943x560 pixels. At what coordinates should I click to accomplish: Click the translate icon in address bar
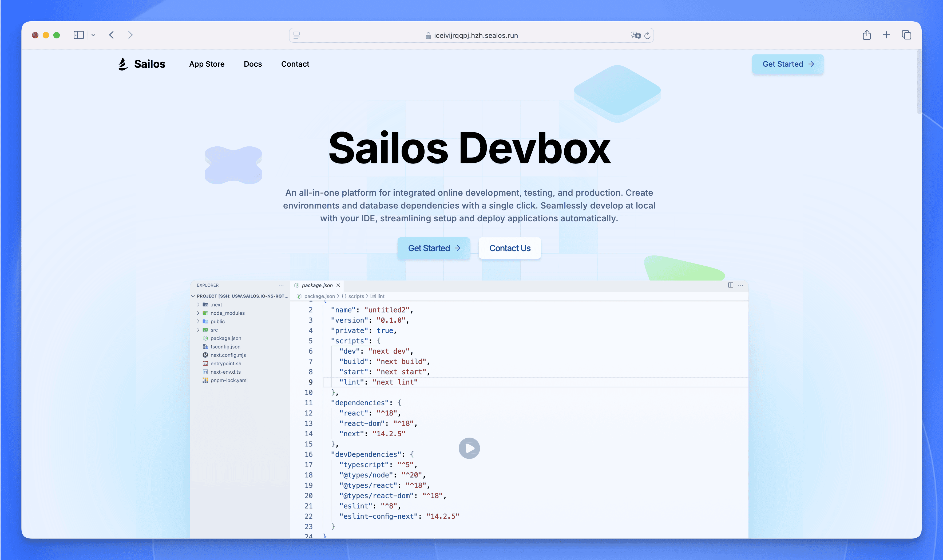pyautogui.click(x=635, y=35)
